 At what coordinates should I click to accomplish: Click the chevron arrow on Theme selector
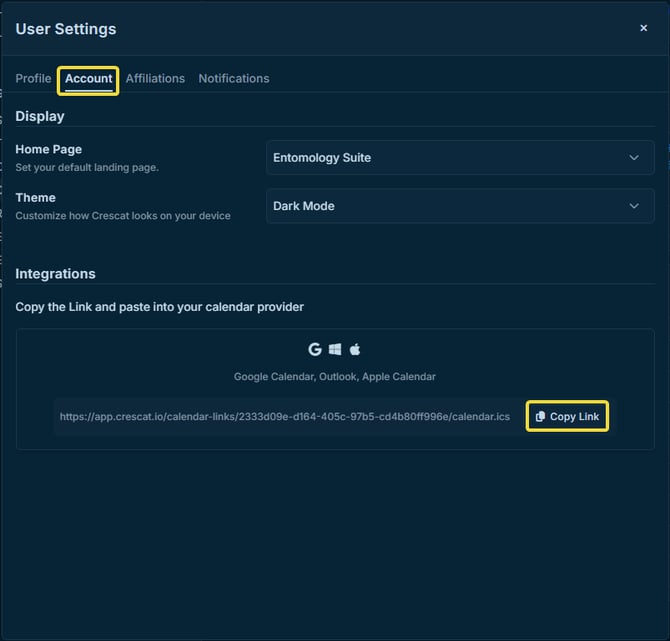(634, 206)
